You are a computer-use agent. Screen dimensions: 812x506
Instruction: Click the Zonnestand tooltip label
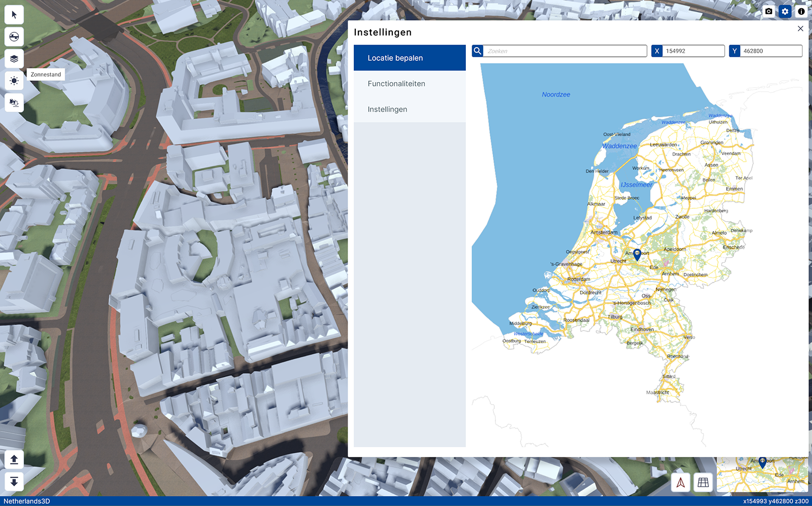(46, 75)
